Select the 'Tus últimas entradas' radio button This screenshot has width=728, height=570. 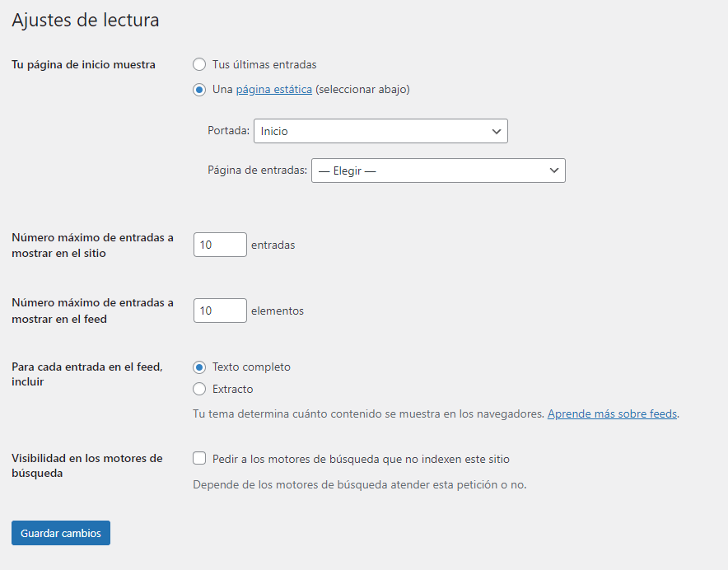(199, 64)
